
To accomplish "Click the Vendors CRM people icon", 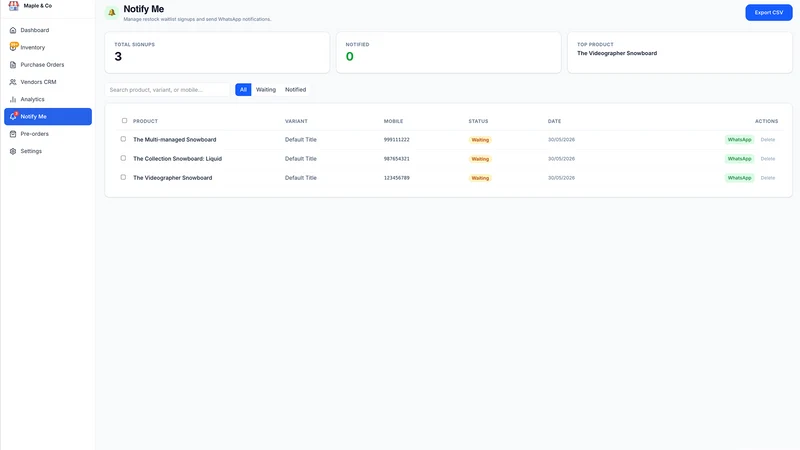I will coord(13,82).
